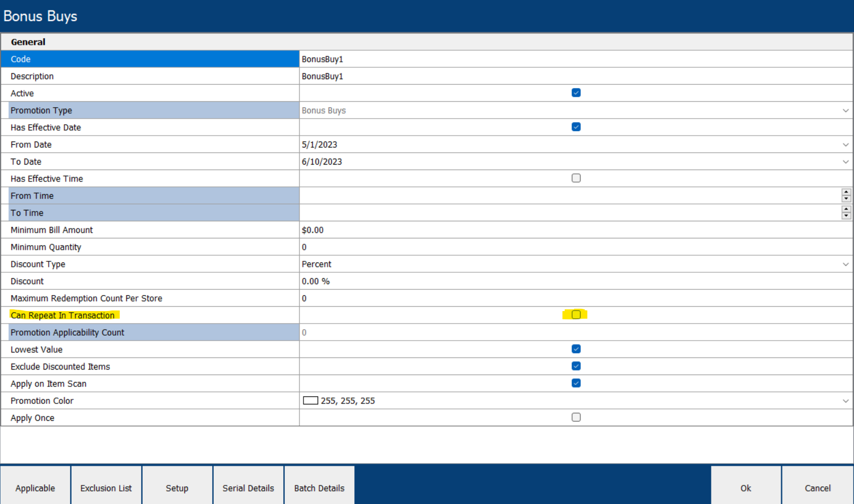Image resolution: width=854 pixels, height=504 pixels.
Task: Toggle Apply on Item Scan checkbox
Action: 576,383
